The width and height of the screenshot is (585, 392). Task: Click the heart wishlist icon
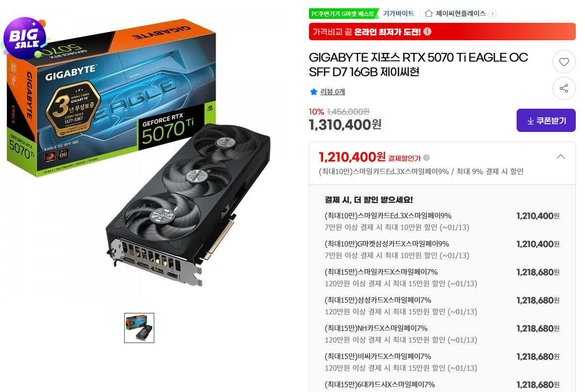564,62
